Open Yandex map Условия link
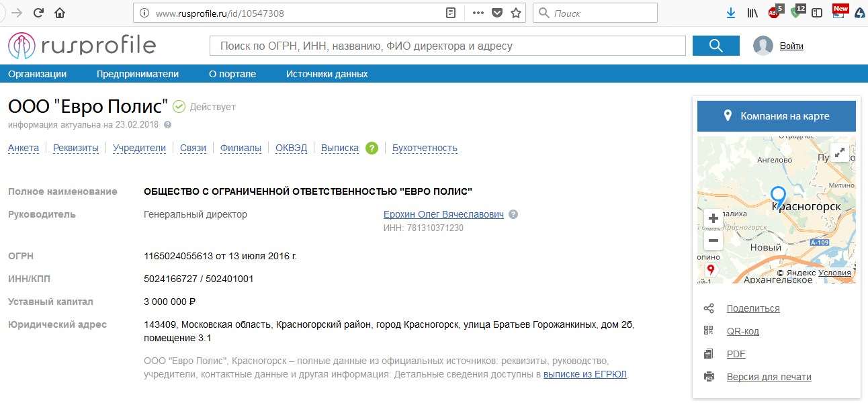Image resolution: width=868 pixels, height=405 pixels. coord(835,273)
